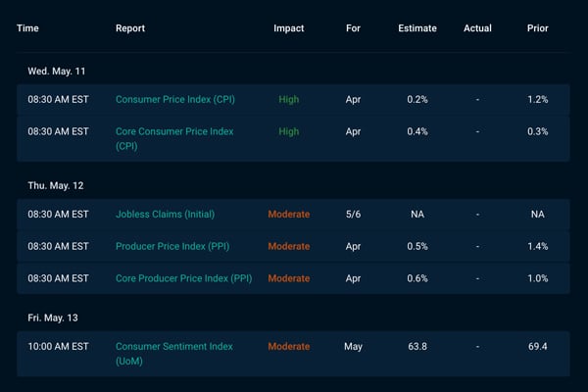Click the High impact label for CPI
Image resolution: width=588 pixels, height=392 pixels.
coord(289,99)
